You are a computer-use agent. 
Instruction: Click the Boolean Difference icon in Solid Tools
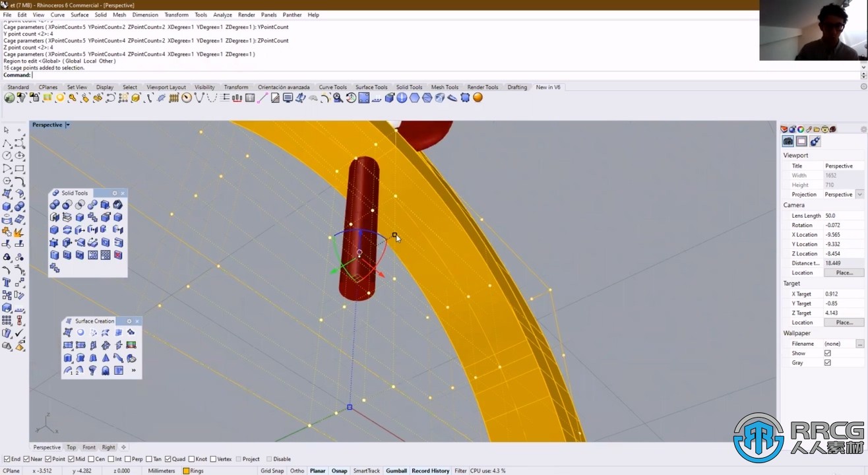pyautogui.click(x=67, y=205)
